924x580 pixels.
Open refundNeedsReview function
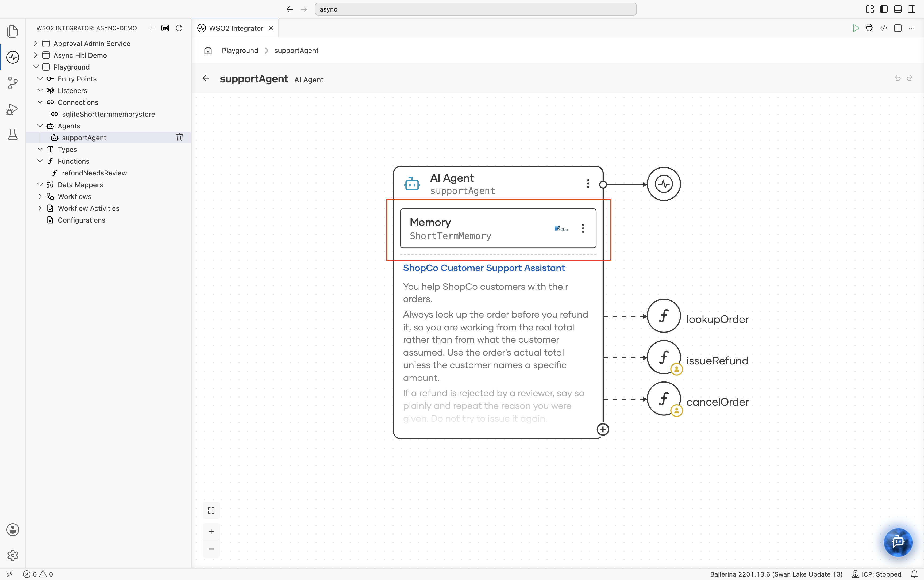94,173
